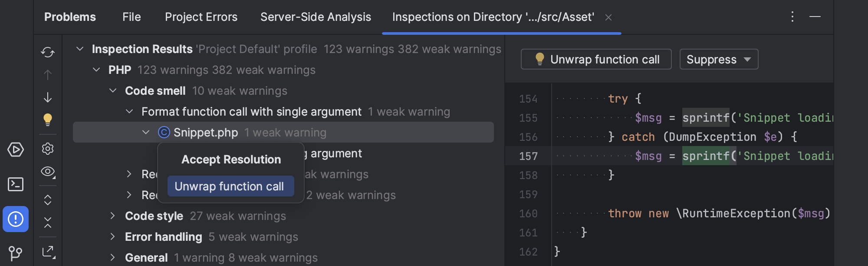Switch to the Project Errors tab
Viewport: 868px width, 266px height.
201,17
